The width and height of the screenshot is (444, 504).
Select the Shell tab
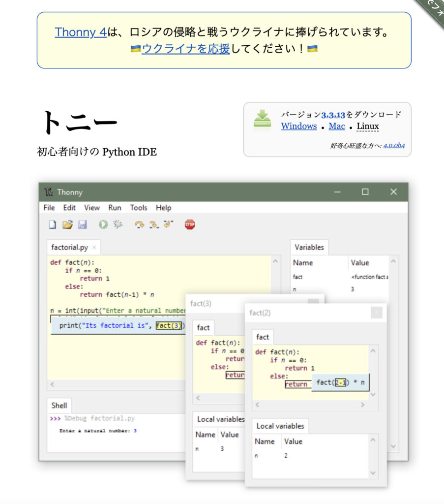click(x=59, y=406)
